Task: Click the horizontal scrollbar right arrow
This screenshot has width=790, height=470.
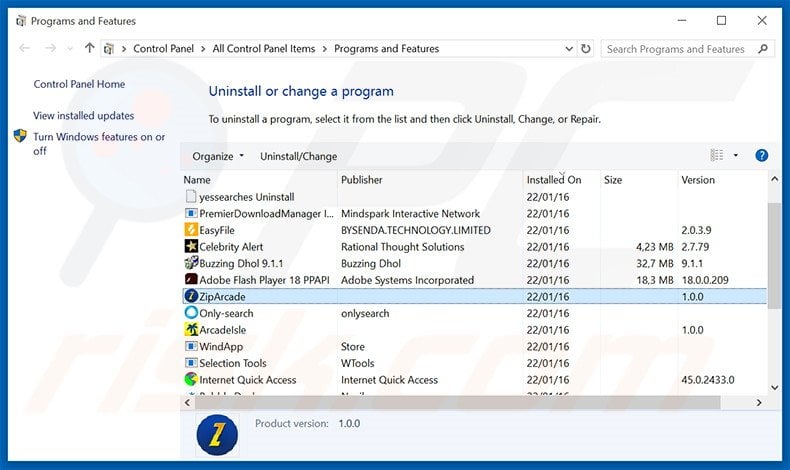Action: point(759,402)
